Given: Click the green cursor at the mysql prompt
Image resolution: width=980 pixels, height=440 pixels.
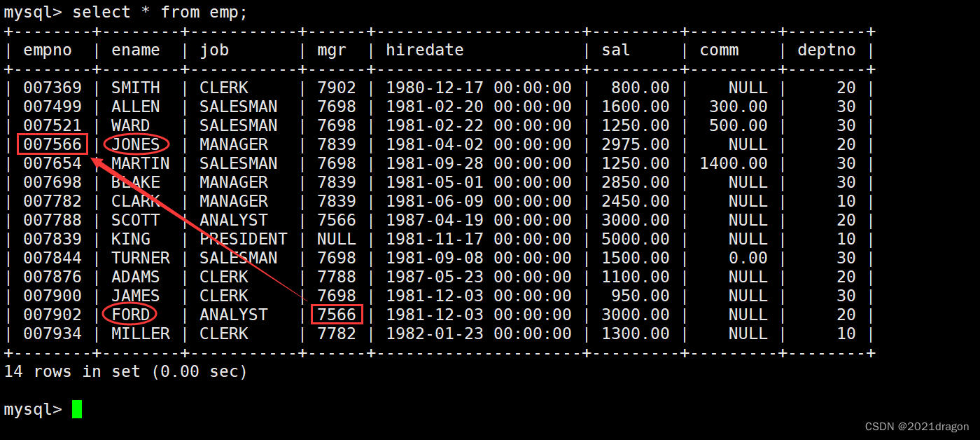Looking at the screenshot, I should (77, 409).
